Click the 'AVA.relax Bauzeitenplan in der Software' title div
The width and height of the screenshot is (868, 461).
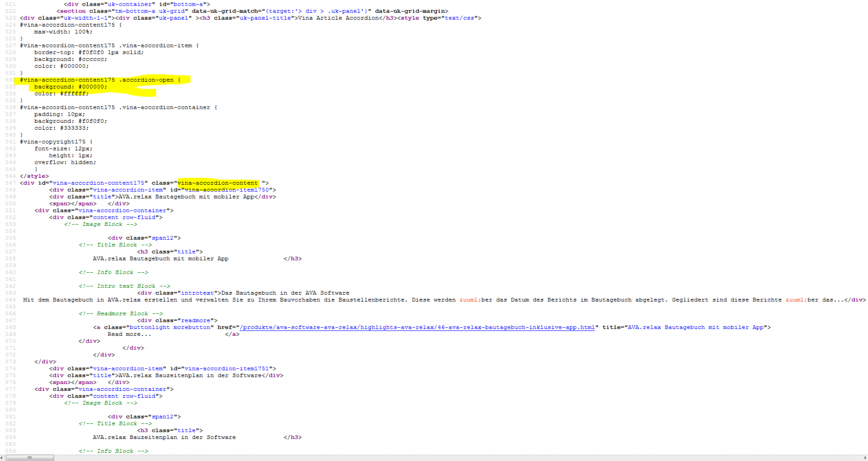pos(192,375)
